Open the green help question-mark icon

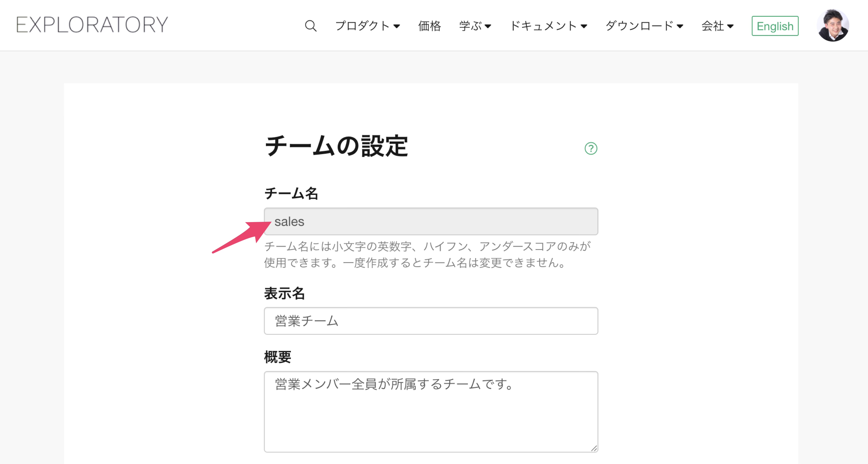pos(591,148)
